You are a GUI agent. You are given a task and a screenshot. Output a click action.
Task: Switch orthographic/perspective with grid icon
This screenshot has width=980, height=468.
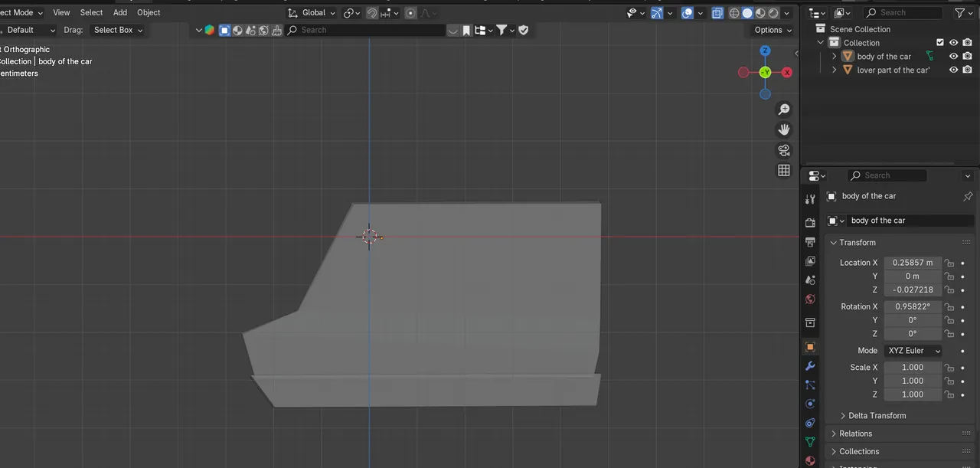tap(783, 171)
